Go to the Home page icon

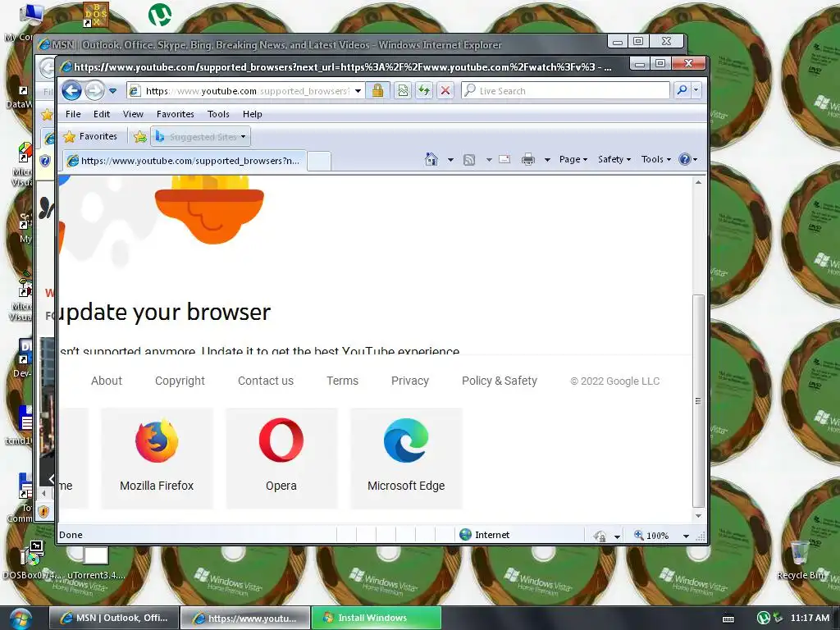[x=431, y=159]
